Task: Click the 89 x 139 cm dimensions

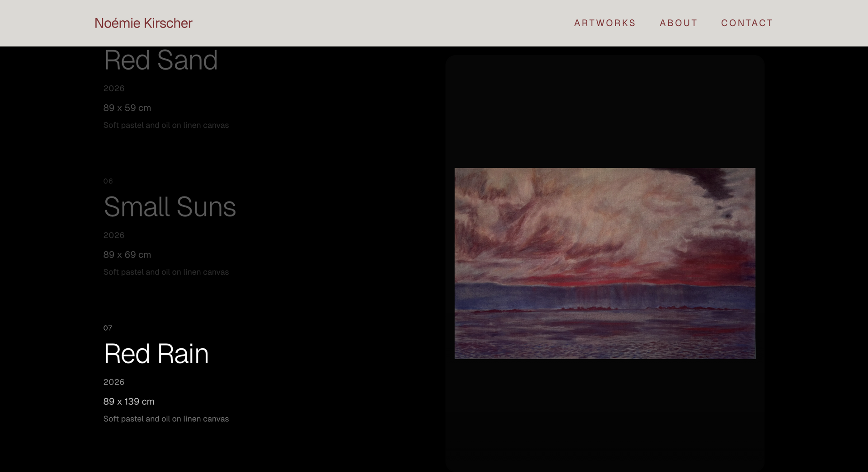Action: pyautogui.click(x=129, y=402)
